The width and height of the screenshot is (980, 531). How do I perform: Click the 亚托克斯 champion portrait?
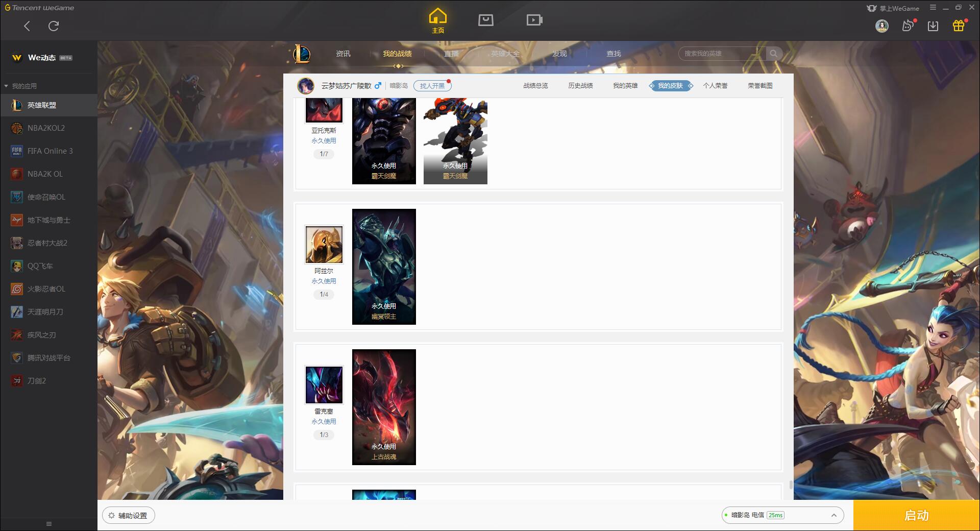point(324,110)
